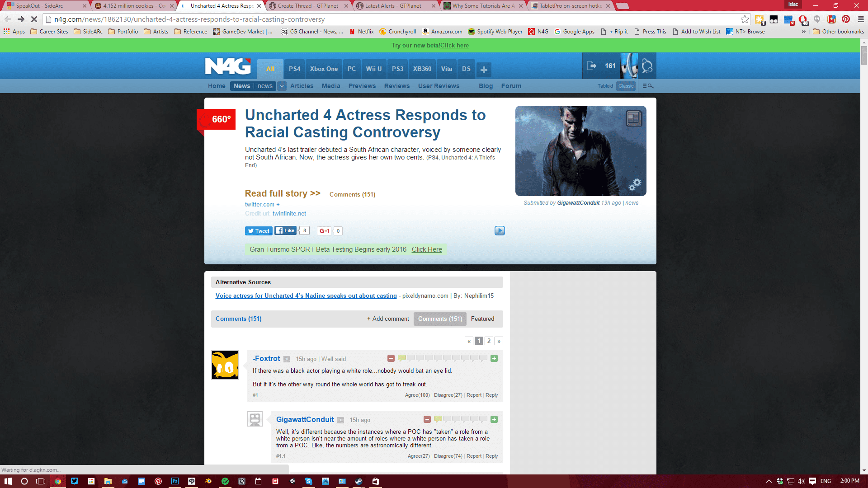Upvote -Foxtrot's comment with plus button
Image resolution: width=868 pixels, height=488 pixels.
point(494,358)
